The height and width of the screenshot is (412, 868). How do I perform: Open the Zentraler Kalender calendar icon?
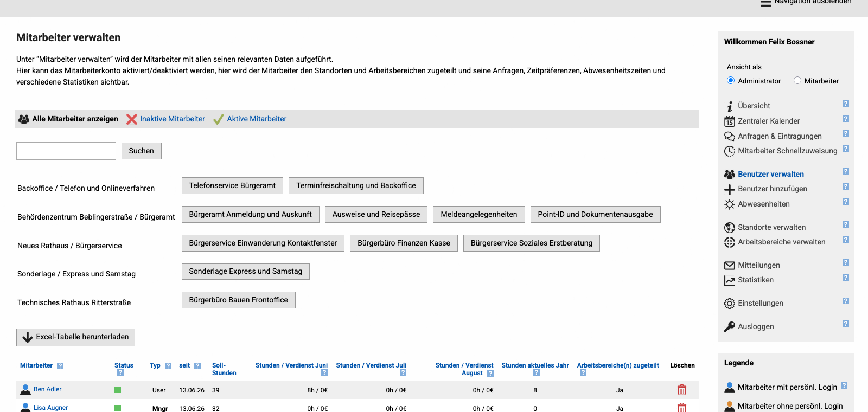[730, 121]
